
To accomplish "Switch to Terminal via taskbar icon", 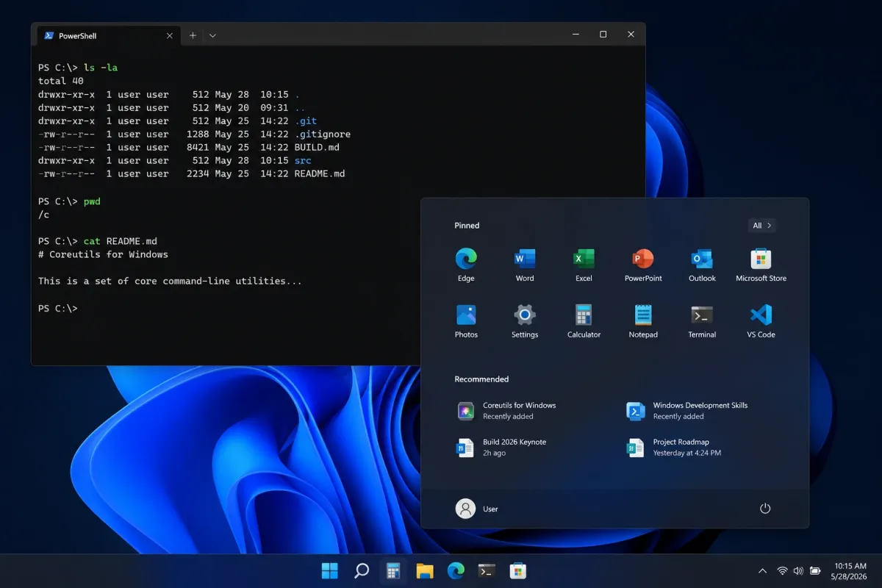I will click(487, 570).
